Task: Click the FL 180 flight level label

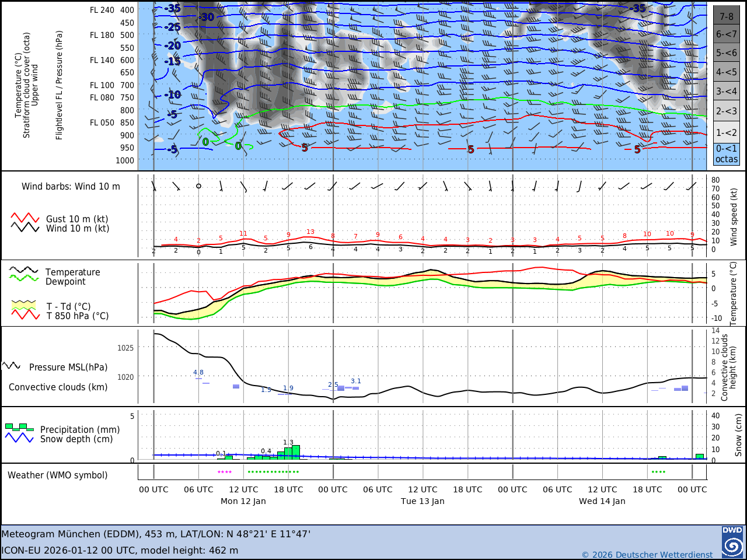Action: pos(102,35)
